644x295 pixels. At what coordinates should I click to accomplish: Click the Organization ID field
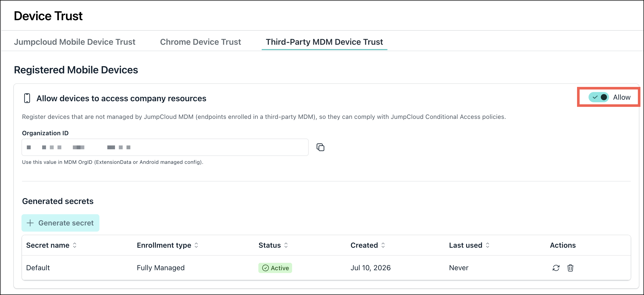[x=165, y=147]
